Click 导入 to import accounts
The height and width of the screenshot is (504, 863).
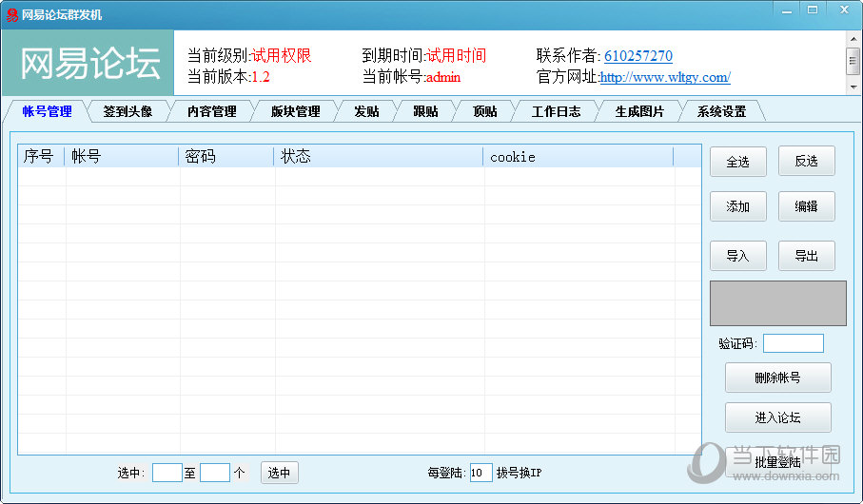[x=737, y=256]
